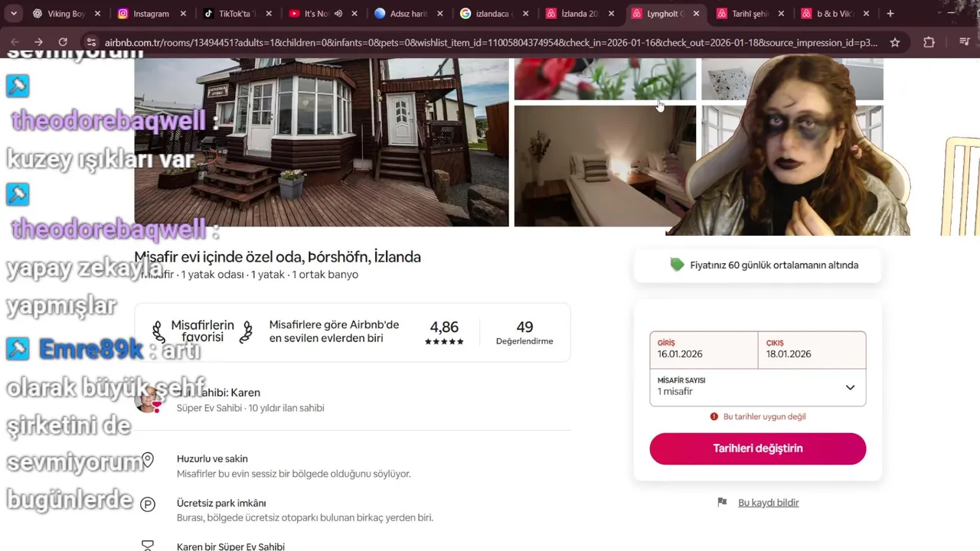980x551 pixels.
Task: Click the 49 Değerlendirme reviews count
Action: click(524, 333)
